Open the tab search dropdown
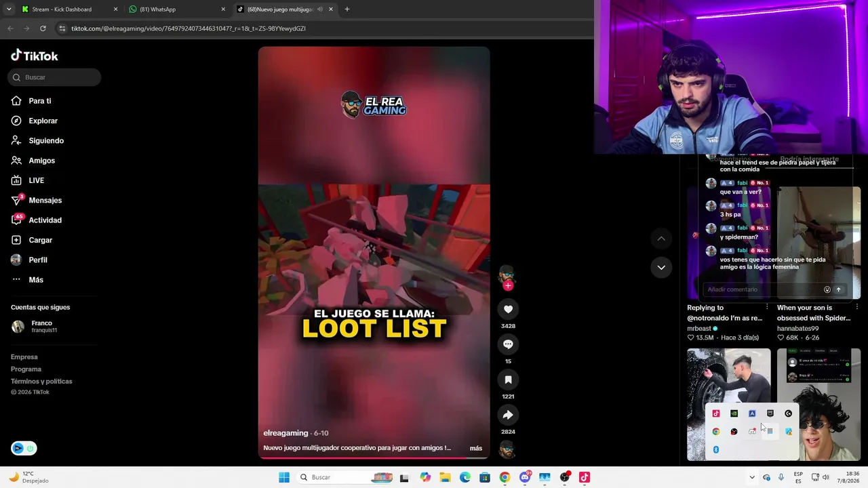Viewport: 868px width, 488px height. pyautogui.click(x=9, y=9)
